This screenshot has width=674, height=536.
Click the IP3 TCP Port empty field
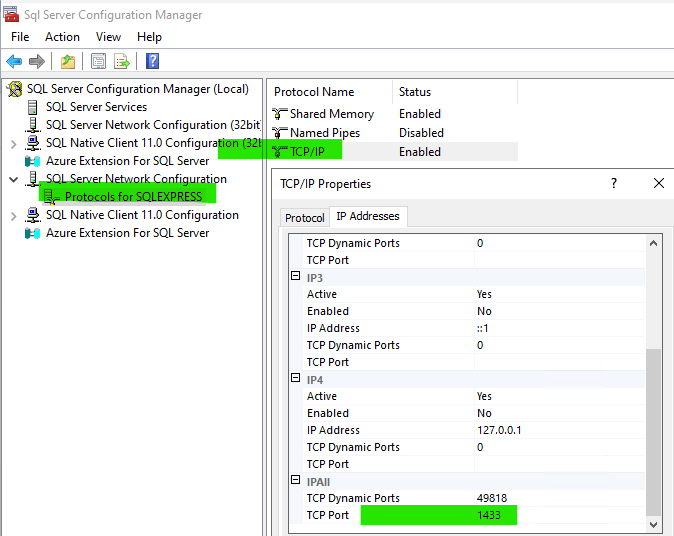click(x=560, y=362)
